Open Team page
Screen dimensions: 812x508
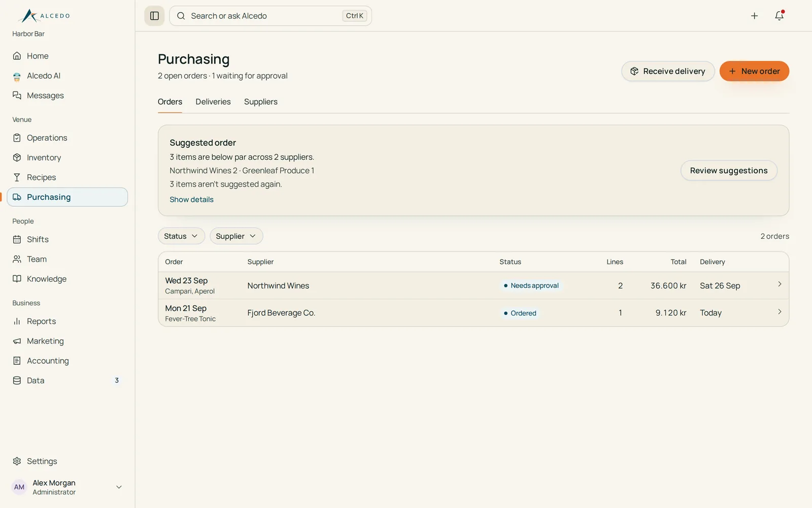pos(67,259)
